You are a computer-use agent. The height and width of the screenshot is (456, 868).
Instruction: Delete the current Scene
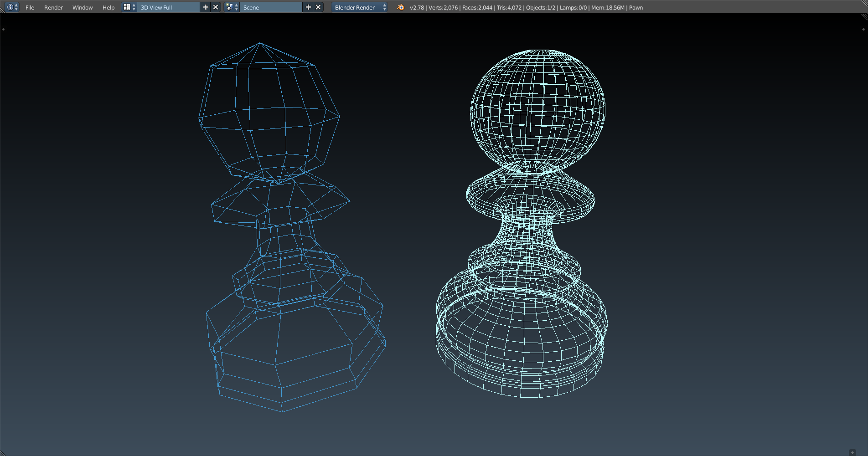318,7
